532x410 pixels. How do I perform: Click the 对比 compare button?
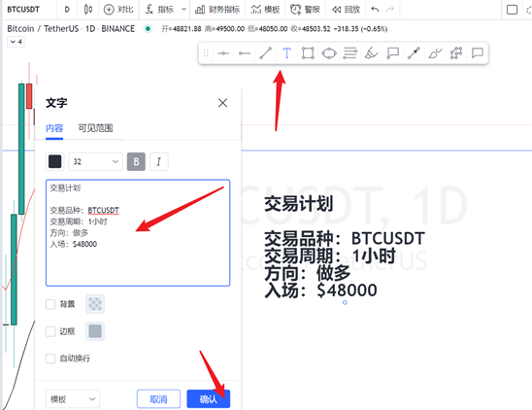[x=118, y=9]
